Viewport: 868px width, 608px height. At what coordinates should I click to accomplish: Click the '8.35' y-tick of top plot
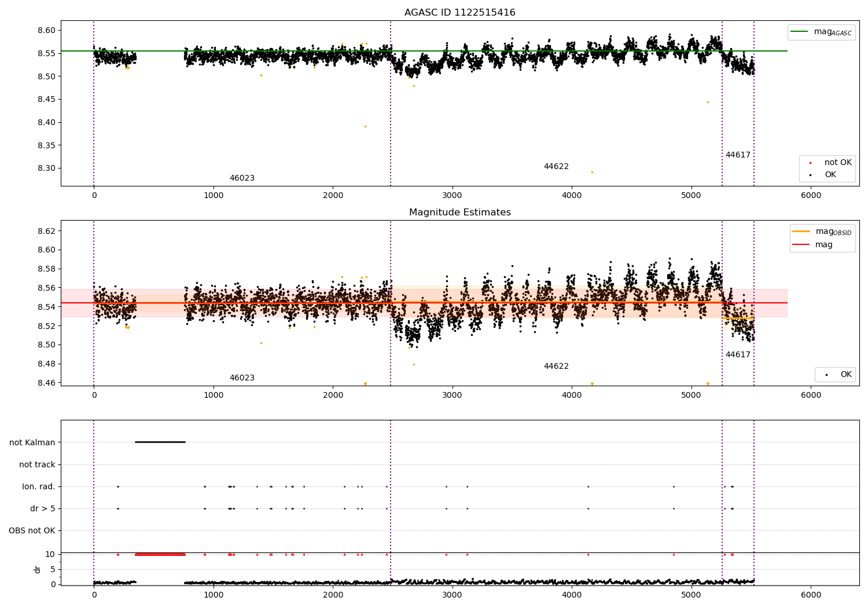coord(46,145)
